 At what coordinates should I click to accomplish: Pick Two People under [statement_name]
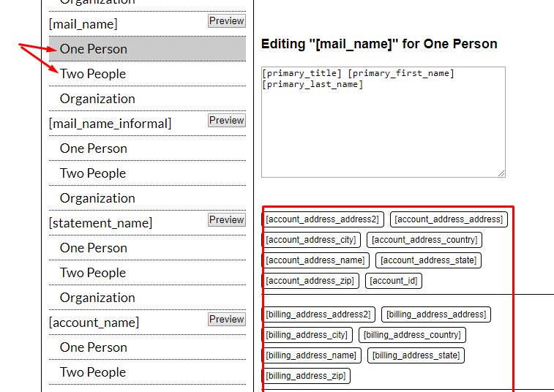pos(93,273)
